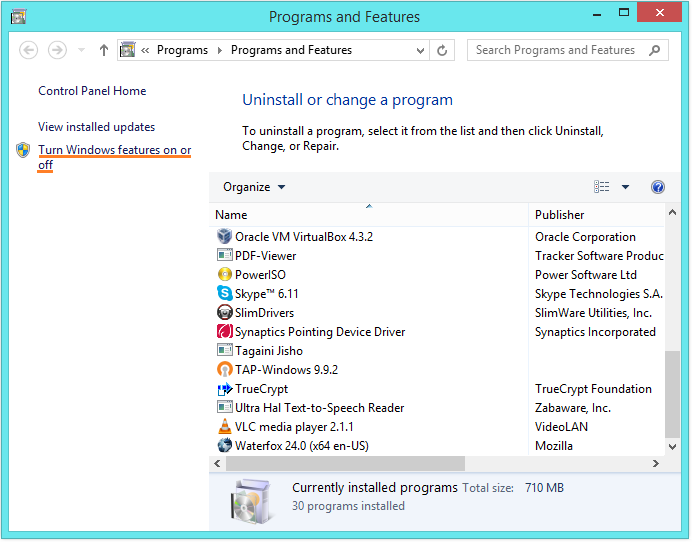Expand the hidden breadcrumb double chevron
The image size is (692, 542).
coord(145,50)
